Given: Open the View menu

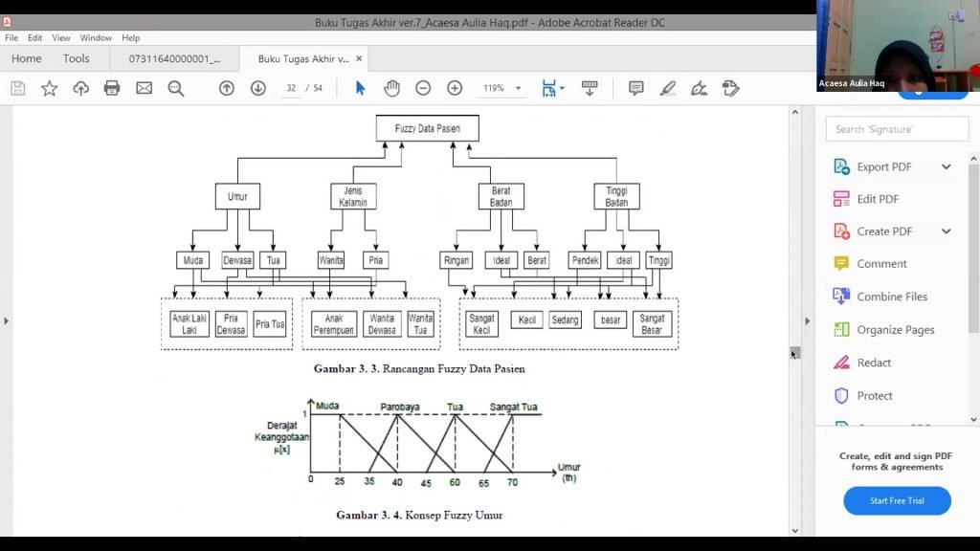Looking at the screenshot, I should 61,37.
